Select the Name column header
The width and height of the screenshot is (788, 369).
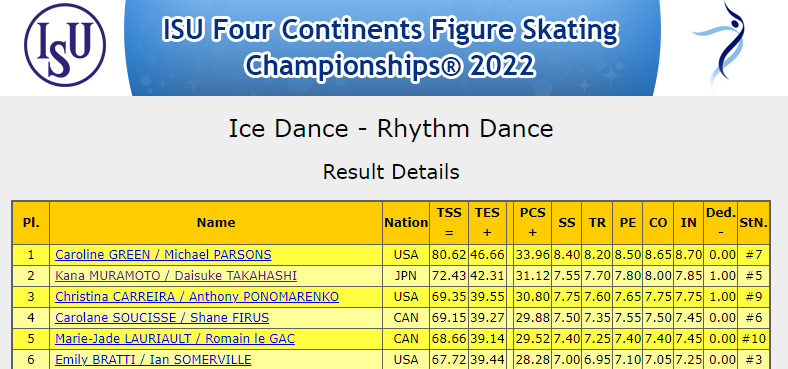(x=216, y=223)
